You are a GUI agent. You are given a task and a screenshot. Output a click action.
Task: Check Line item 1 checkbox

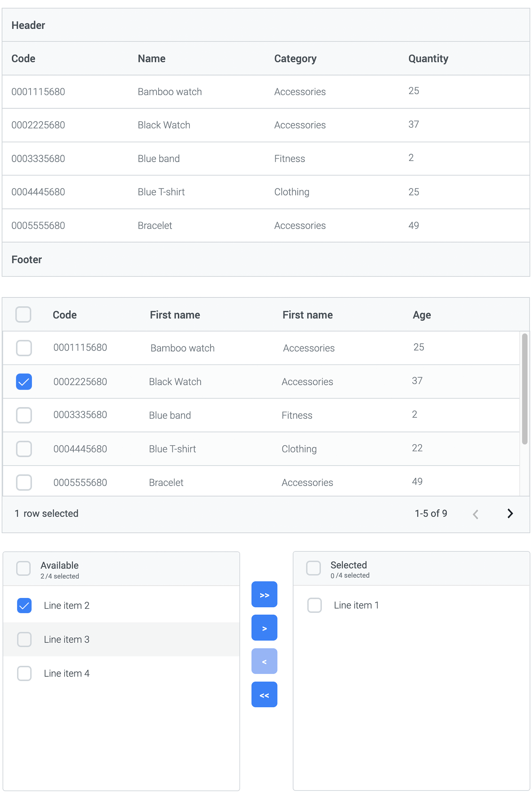[315, 605]
